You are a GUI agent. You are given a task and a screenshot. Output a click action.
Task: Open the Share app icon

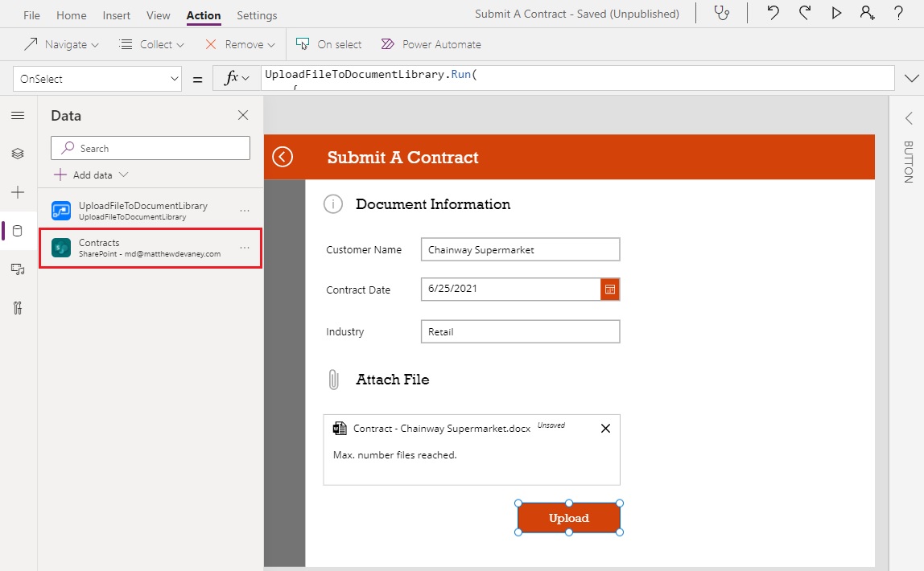(x=868, y=13)
